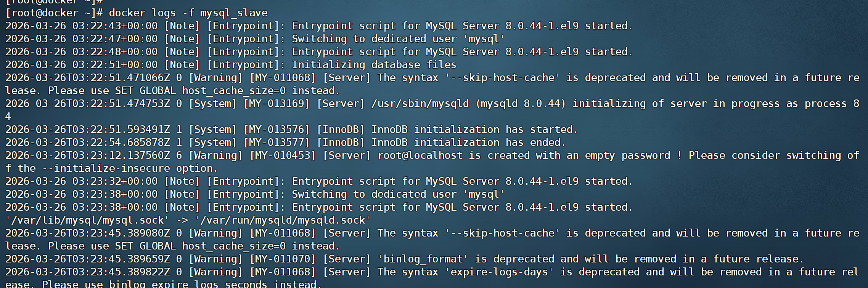
Task: Click the 'docker logs -f mysql_slave' command text
Action: pyautogui.click(x=188, y=13)
